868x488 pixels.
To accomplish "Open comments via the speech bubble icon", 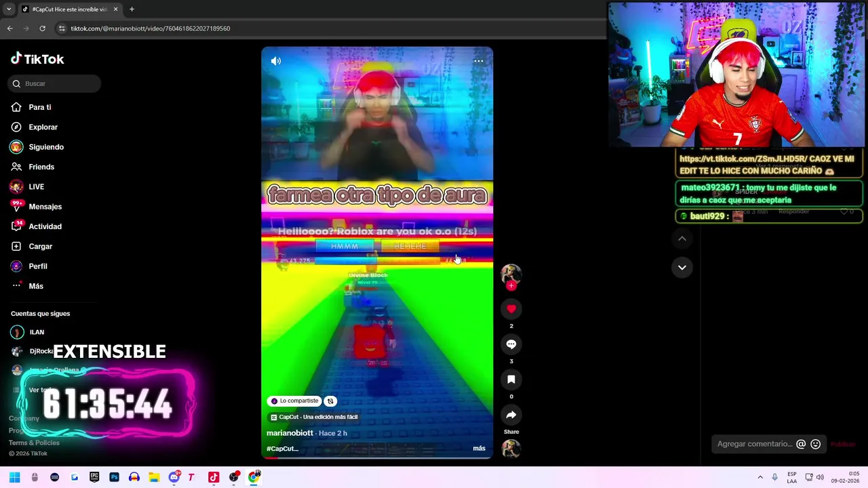I will pos(511,344).
